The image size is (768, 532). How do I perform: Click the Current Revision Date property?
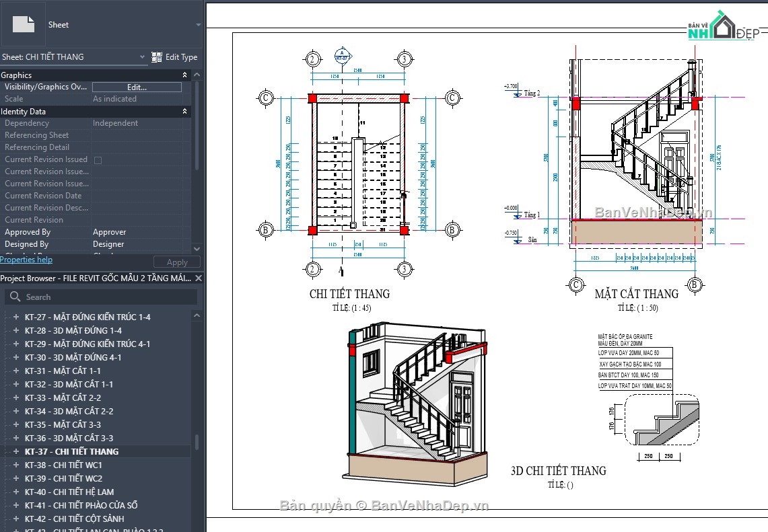(x=96, y=196)
